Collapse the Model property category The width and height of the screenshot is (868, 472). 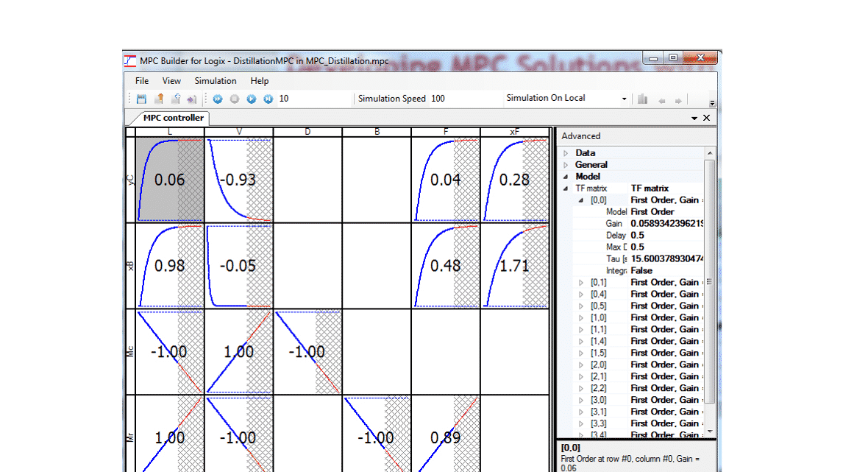pos(566,177)
